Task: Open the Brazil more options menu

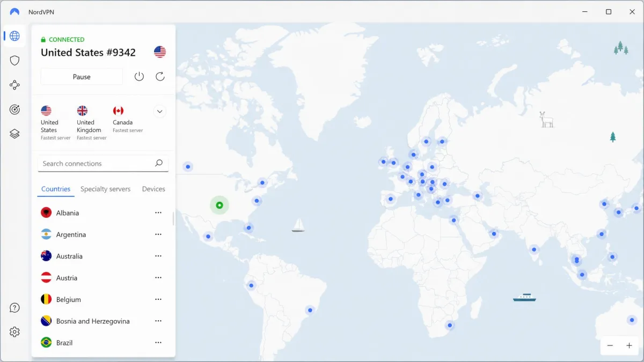Action: pos(158,343)
